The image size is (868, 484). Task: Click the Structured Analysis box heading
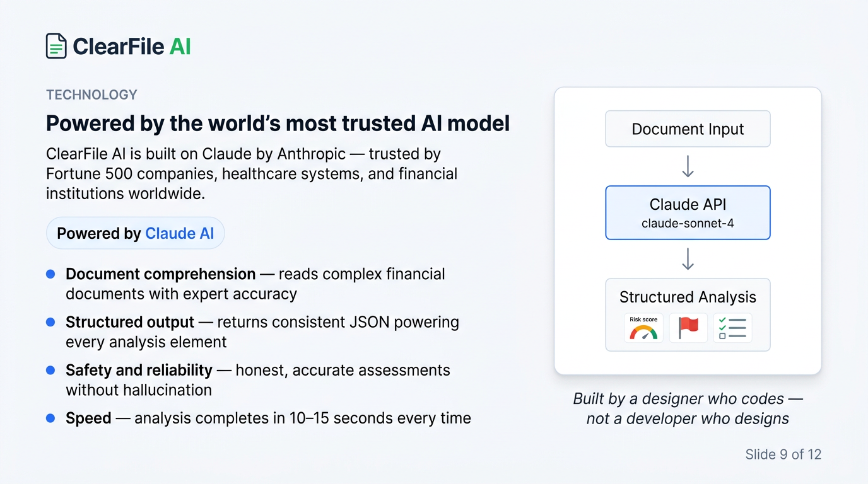(688, 297)
